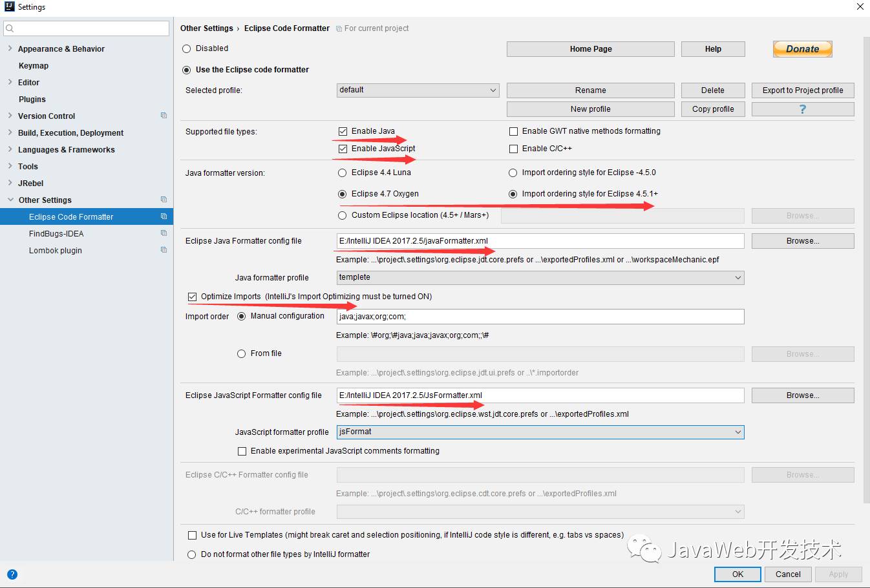
Task: Expand Appearance & Behavior tree node
Action: [10, 48]
